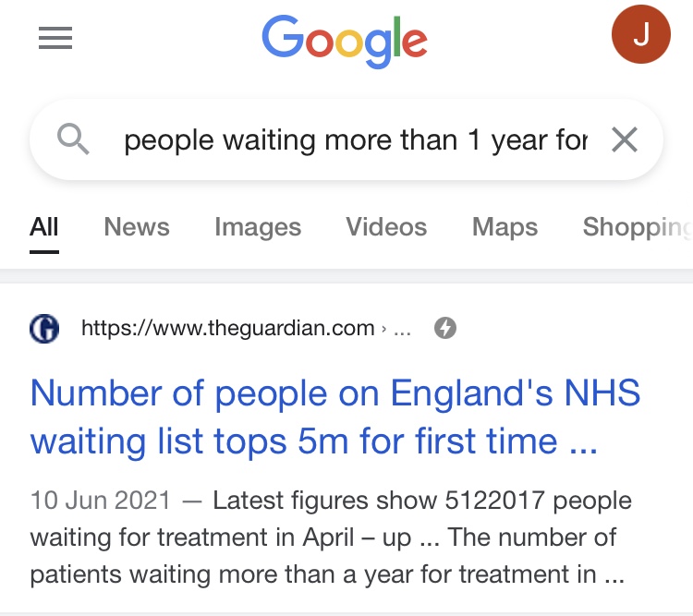Click the theguardian.com URL
Viewport: 693px width, 616px height.
[x=227, y=329]
